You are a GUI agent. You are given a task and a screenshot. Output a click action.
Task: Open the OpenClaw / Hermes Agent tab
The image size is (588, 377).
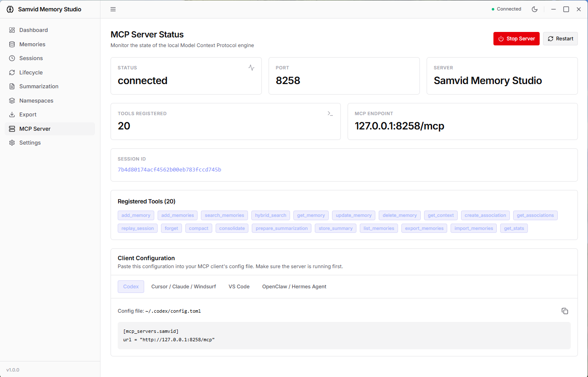tap(294, 287)
